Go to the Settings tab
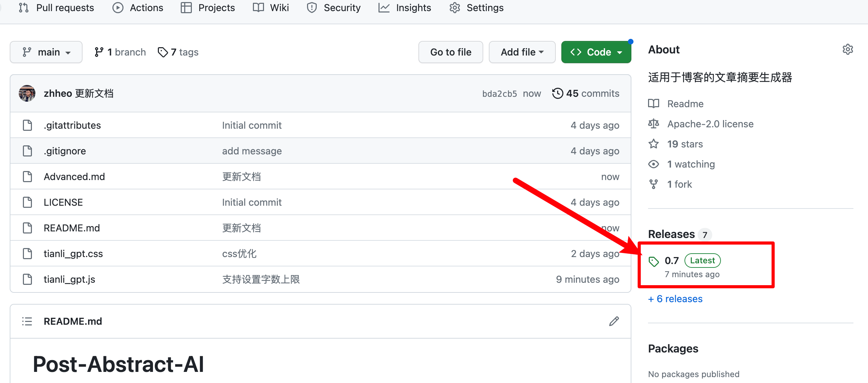Screen dimensions: 868x383 [x=476, y=8]
